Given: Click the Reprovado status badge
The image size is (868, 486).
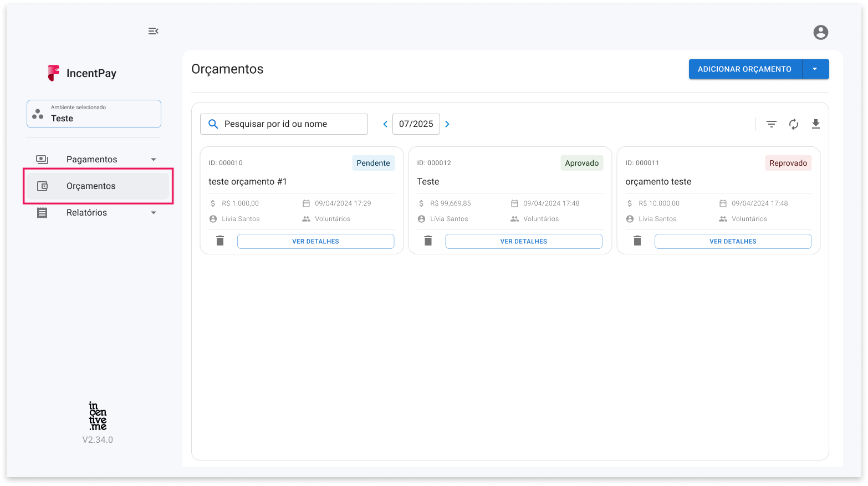Looking at the screenshot, I should click(788, 163).
